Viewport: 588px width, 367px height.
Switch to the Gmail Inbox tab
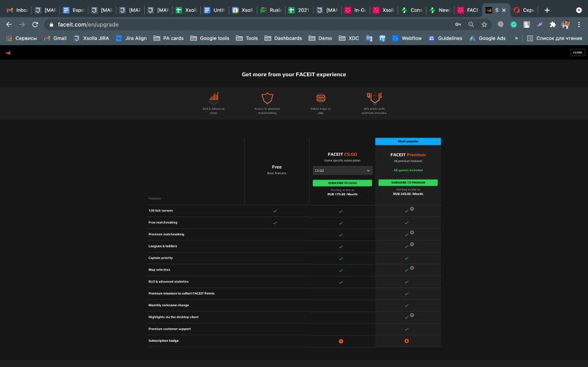point(17,10)
